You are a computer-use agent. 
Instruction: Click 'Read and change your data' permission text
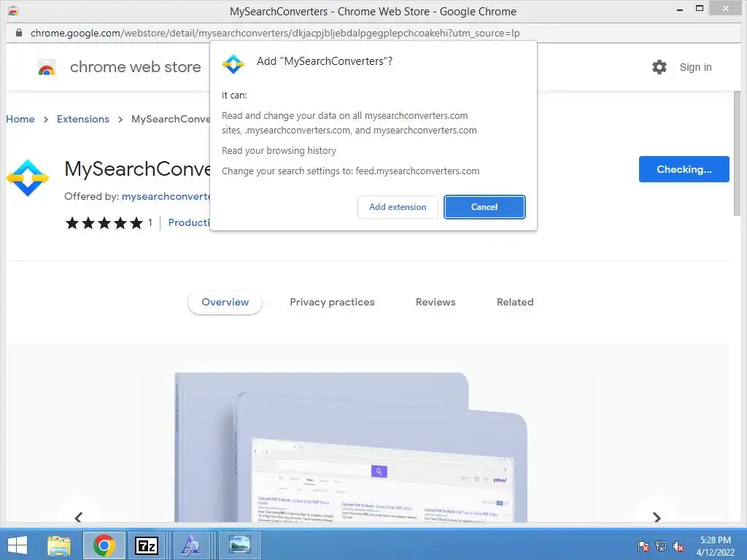point(349,122)
